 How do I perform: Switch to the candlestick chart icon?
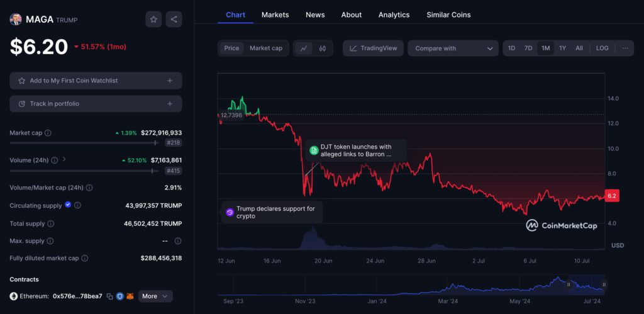[323, 48]
